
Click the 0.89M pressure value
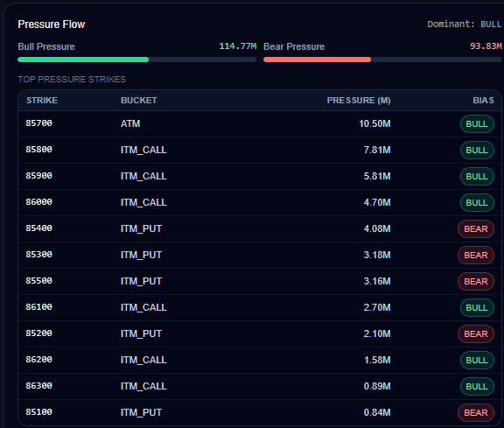[x=377, y=386]
